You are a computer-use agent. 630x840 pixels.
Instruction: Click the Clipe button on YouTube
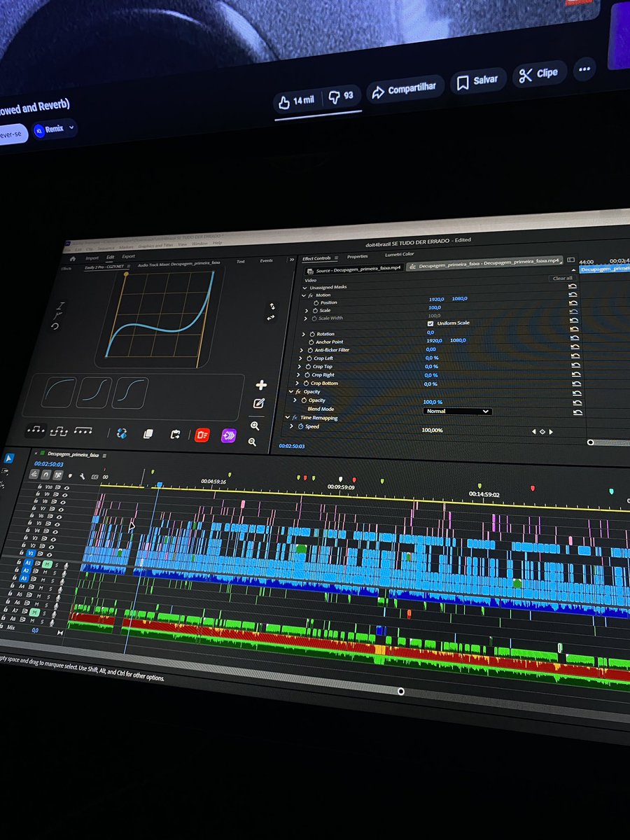coord(539,73)
